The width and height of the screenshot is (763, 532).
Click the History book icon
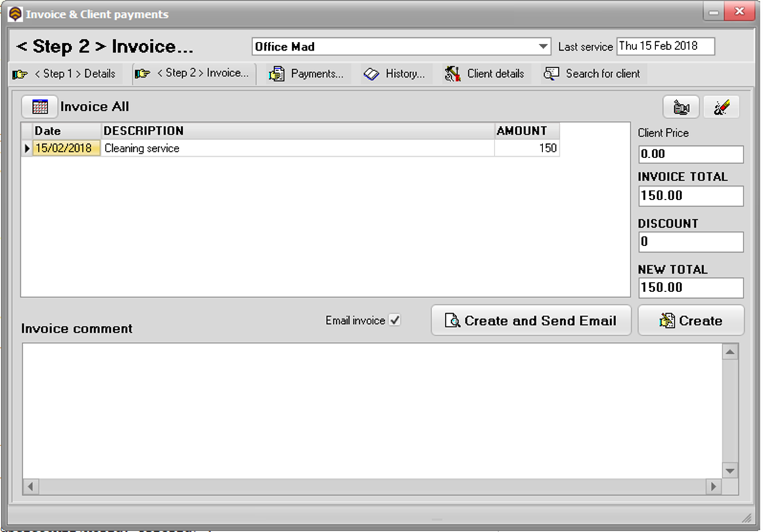(372, 74)
